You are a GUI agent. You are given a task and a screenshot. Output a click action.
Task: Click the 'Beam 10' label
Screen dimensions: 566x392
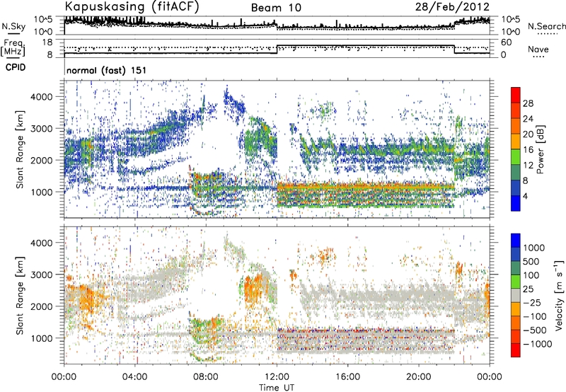click(x=276, y=8)
